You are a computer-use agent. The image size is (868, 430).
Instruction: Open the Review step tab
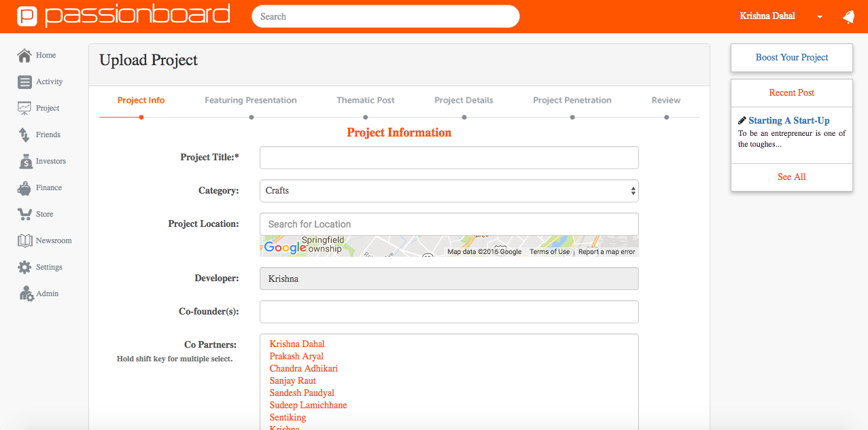[x=666, y=100]
